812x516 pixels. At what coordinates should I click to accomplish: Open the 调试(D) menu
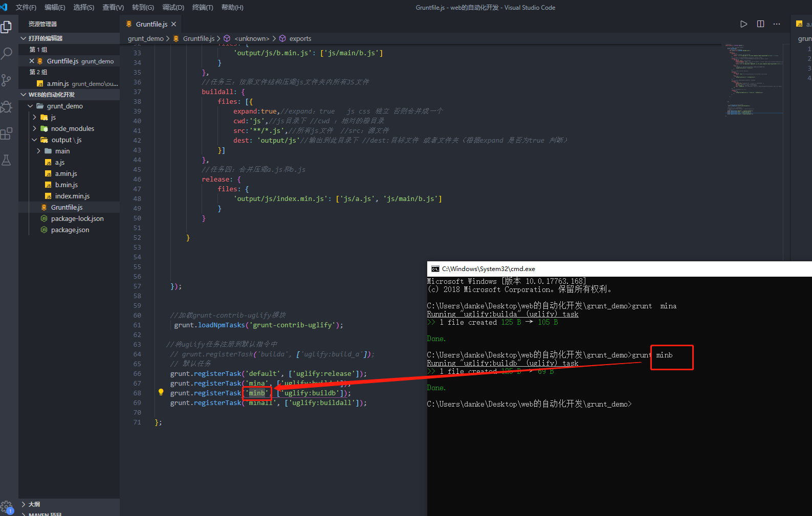(x=173, y=7)
